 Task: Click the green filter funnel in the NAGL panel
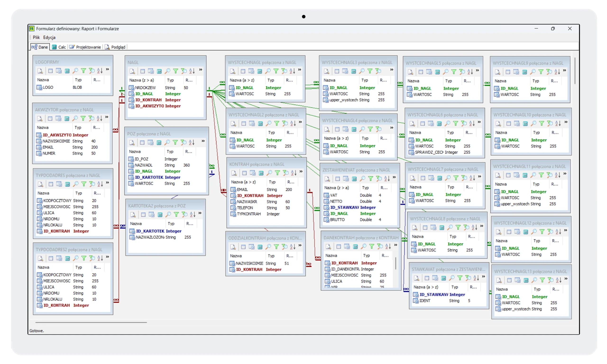click(x=176, y=71)
